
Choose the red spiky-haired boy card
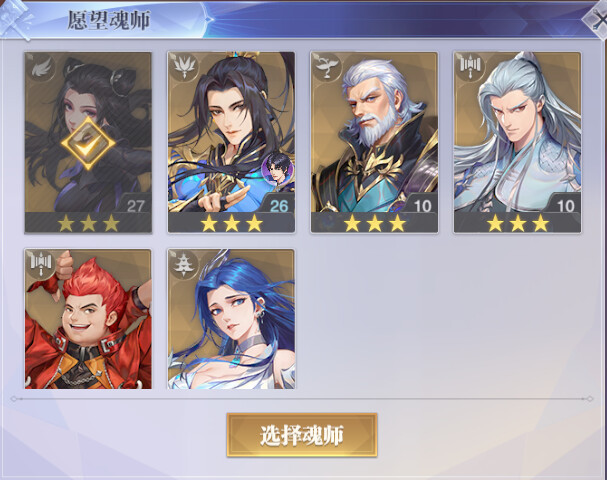88,319
